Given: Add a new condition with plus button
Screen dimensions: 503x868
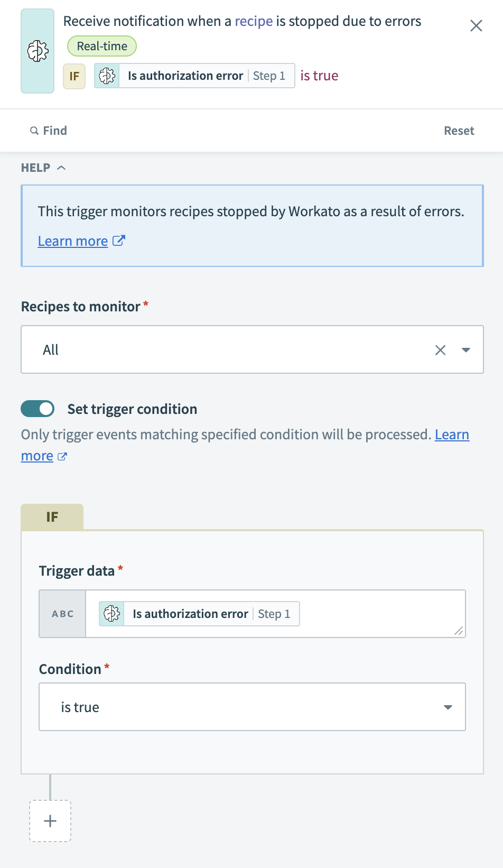Looking at the screenshot, I should pyautogui.click(x=50, y=821).
